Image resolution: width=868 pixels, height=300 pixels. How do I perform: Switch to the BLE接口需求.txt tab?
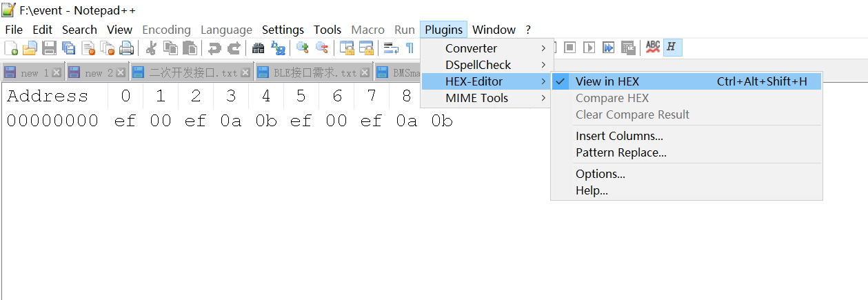(x=312, y=72)
